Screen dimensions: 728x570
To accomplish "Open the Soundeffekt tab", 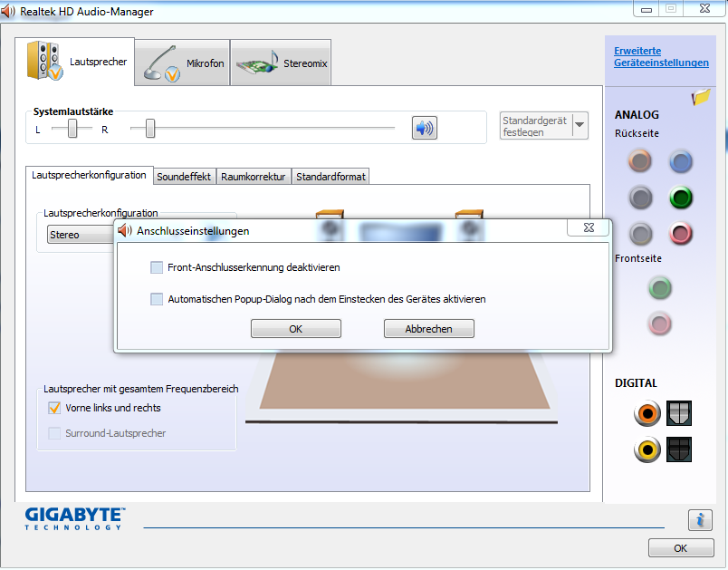I will click(184, 177).
